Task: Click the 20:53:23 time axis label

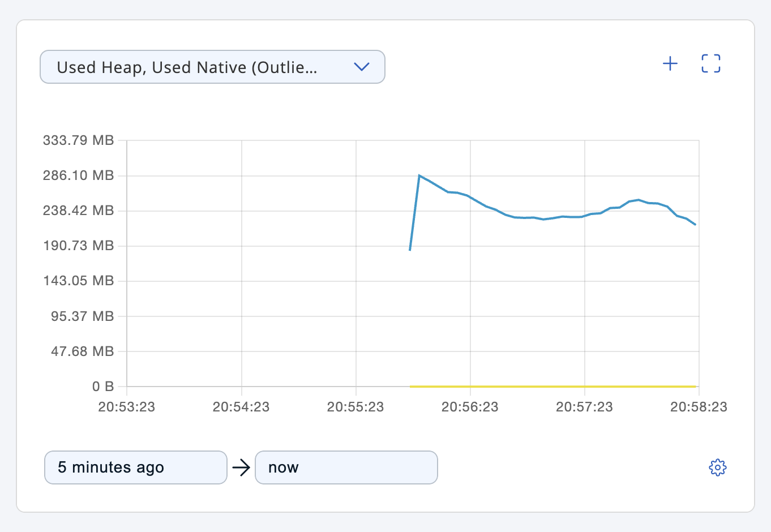Action: (127, 407)
